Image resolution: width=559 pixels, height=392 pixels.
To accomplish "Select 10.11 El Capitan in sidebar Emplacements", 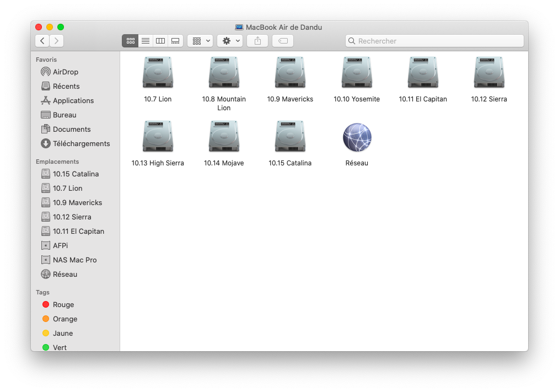I will pyautogui.click(x=72, y=231).
